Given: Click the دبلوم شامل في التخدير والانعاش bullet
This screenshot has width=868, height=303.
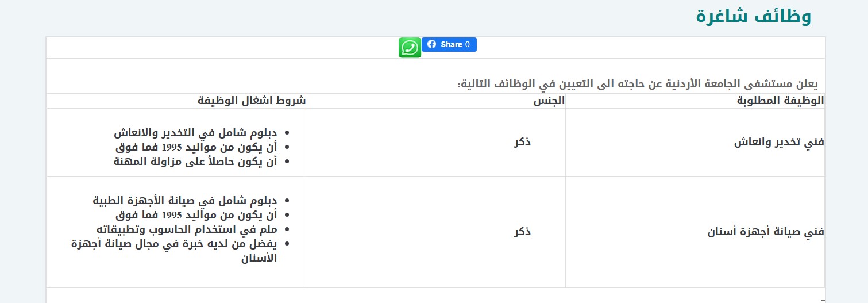Looking at the screenshot, I should click(x=195, y=133).
